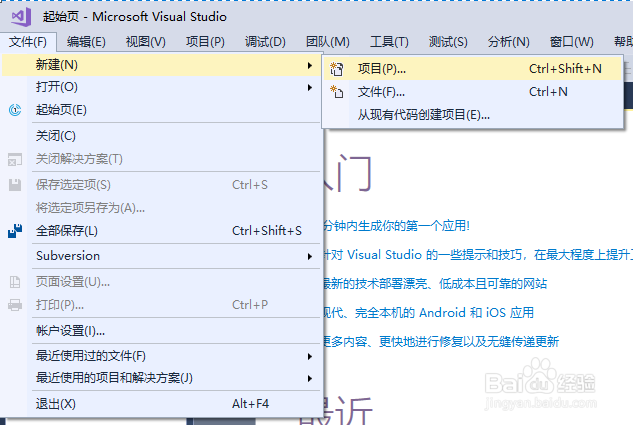Click the floppy disk icon beside 保存选定项
Viewport: 633px width, 425px height.
pos(15,185)
